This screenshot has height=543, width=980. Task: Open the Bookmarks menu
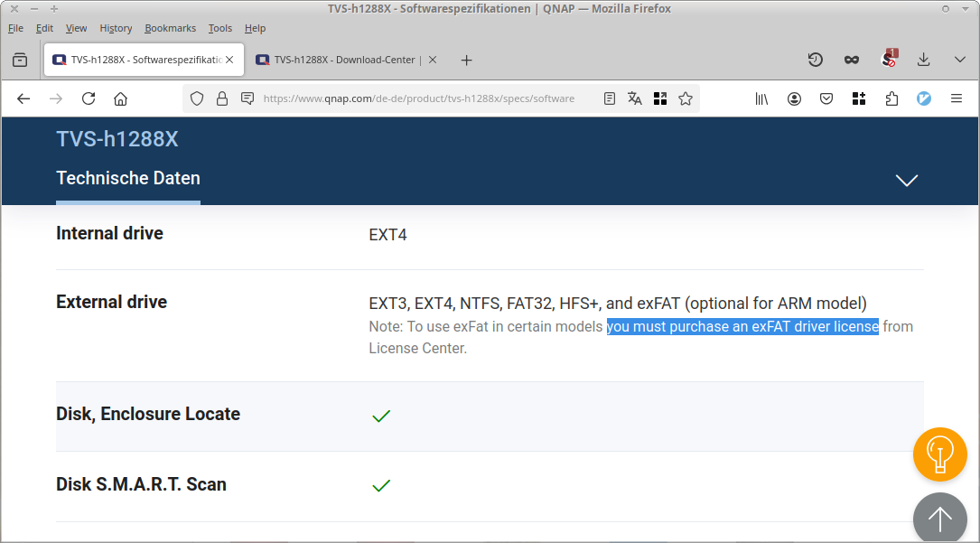pos(170,28)
